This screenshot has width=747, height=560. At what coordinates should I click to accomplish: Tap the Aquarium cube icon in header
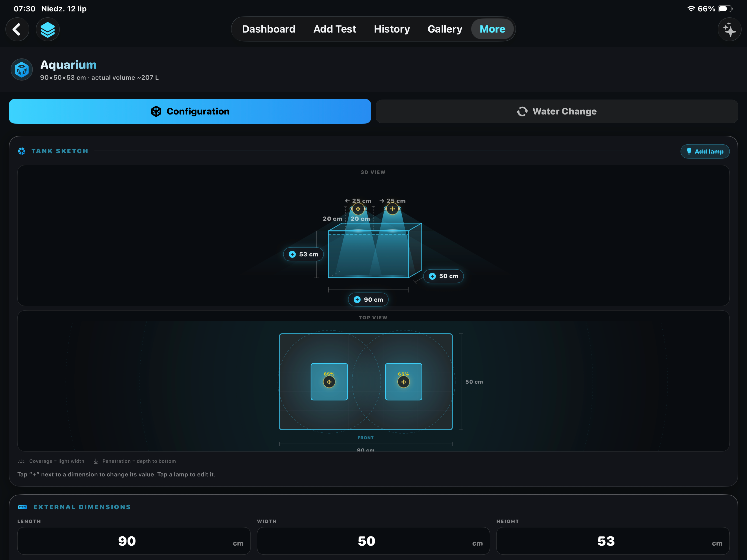(22, 69)
